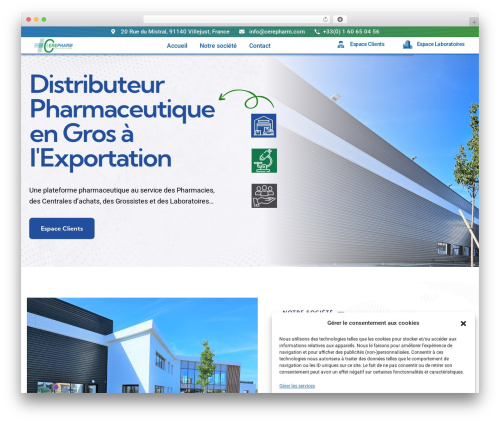
Task: Click the browser reload icon
Action: 325,19
